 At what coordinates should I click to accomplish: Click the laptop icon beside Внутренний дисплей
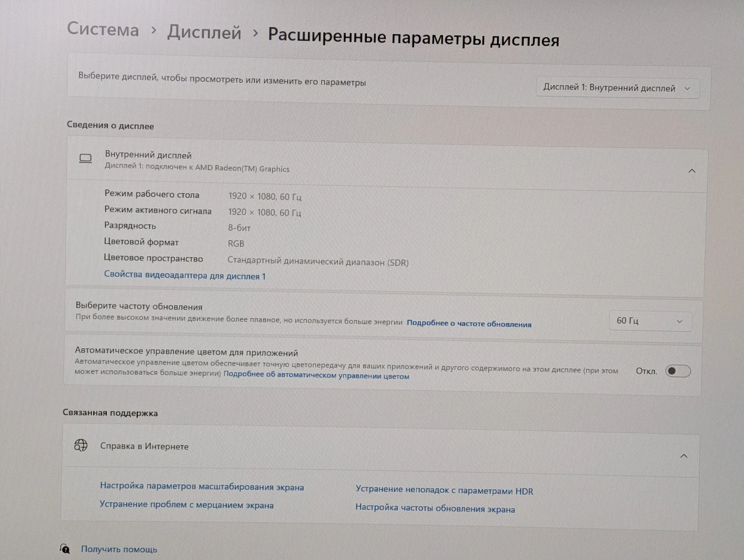tap(86, 159)
